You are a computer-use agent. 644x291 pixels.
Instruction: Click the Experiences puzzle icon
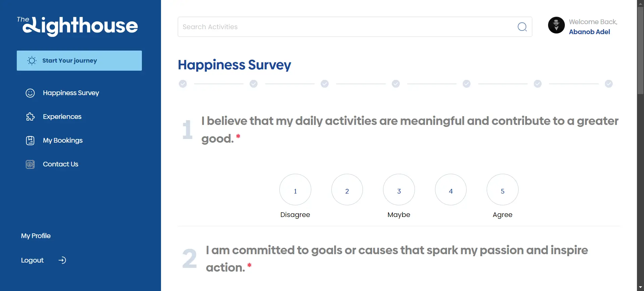pyautogui.click(x=30, y=117)
